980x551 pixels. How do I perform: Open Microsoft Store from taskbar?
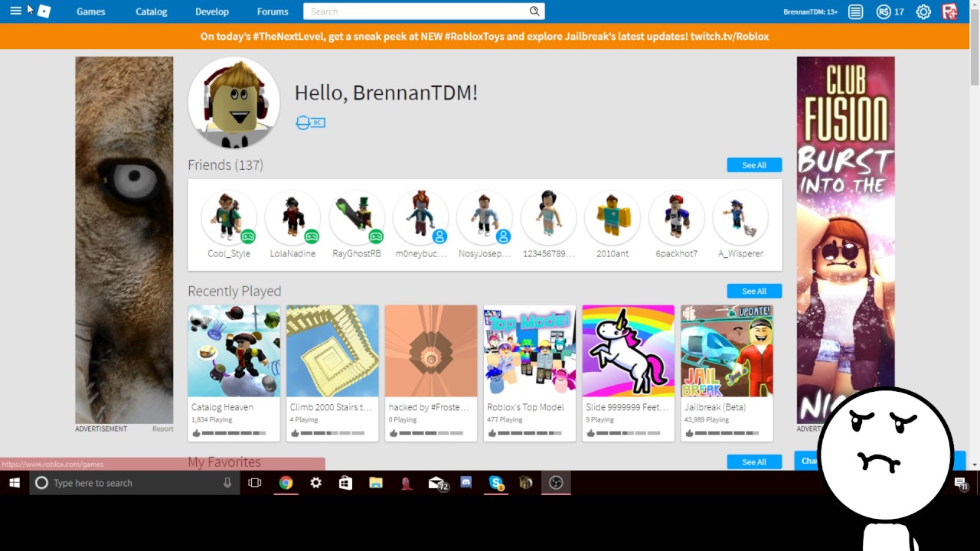[345, 483]
